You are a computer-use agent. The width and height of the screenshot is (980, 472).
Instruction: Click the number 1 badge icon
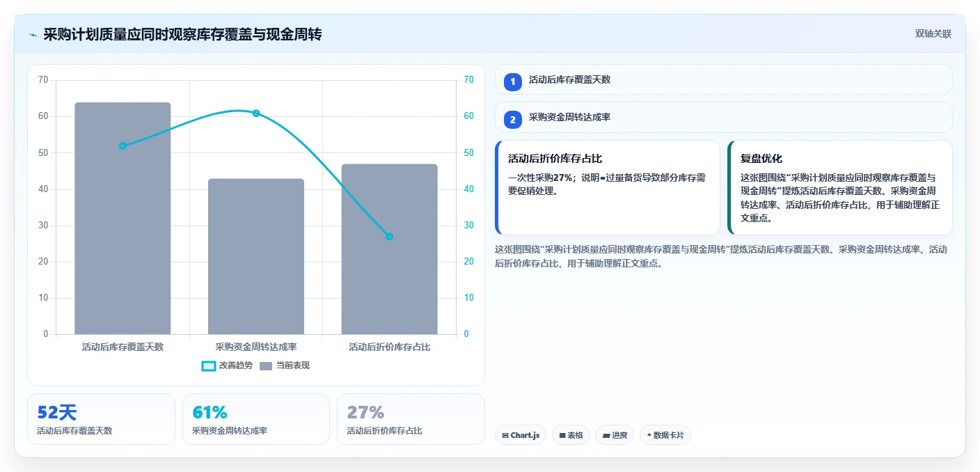(x=513, y=81)
